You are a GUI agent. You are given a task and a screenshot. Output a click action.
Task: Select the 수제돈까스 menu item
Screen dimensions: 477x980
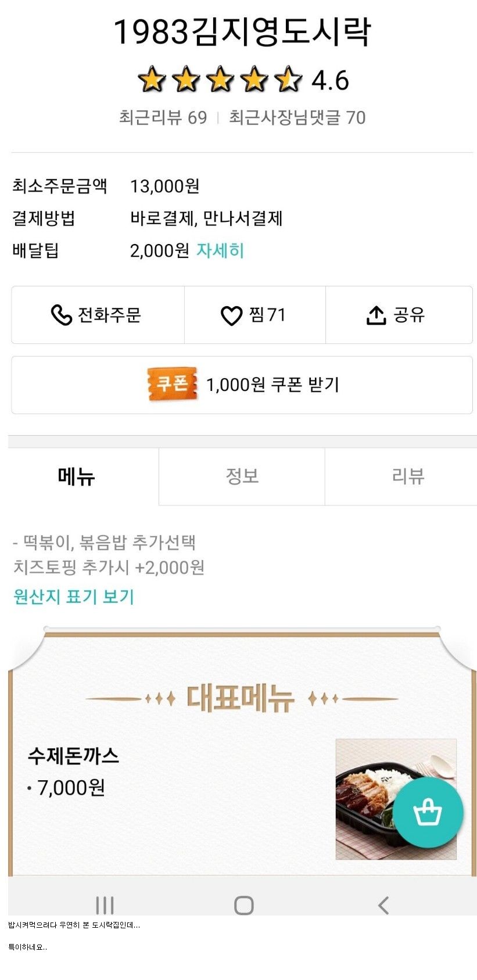[x=73, y=755]
